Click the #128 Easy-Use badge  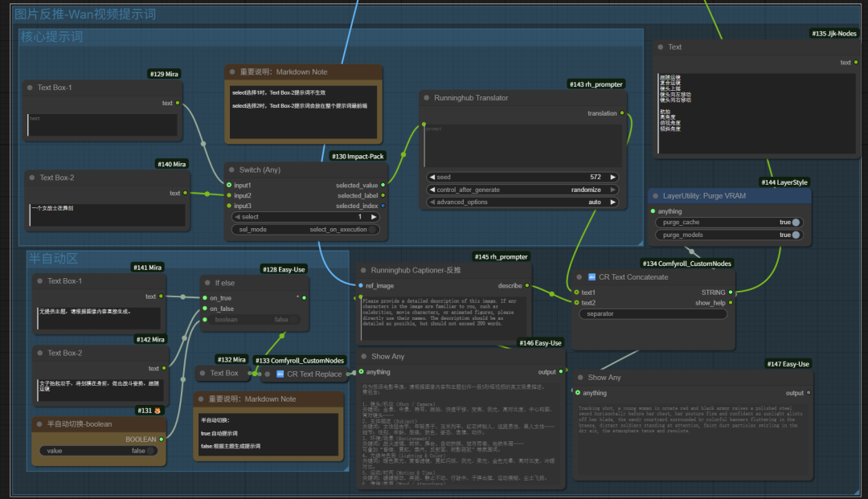point(284,269)
